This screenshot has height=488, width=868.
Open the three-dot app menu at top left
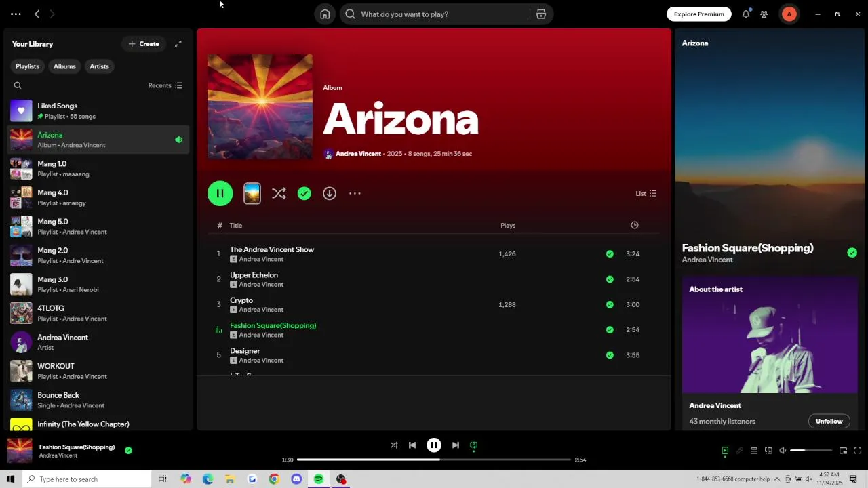point(16,14)
